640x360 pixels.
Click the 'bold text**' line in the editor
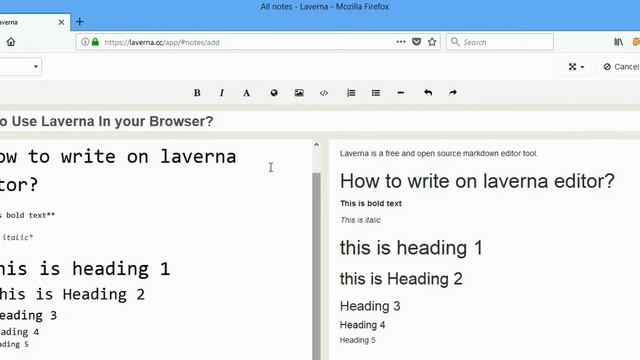(27, 215)
